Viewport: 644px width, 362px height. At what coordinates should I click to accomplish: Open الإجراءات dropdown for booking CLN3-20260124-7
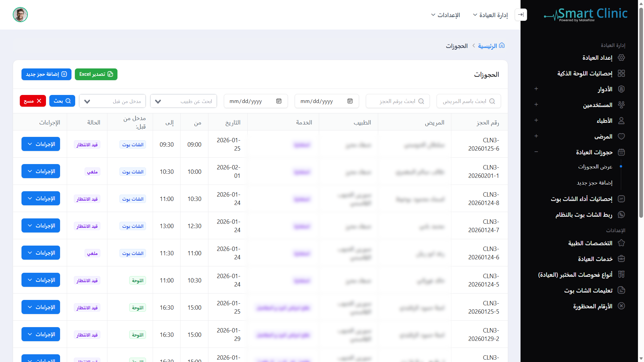pos(41,226)
